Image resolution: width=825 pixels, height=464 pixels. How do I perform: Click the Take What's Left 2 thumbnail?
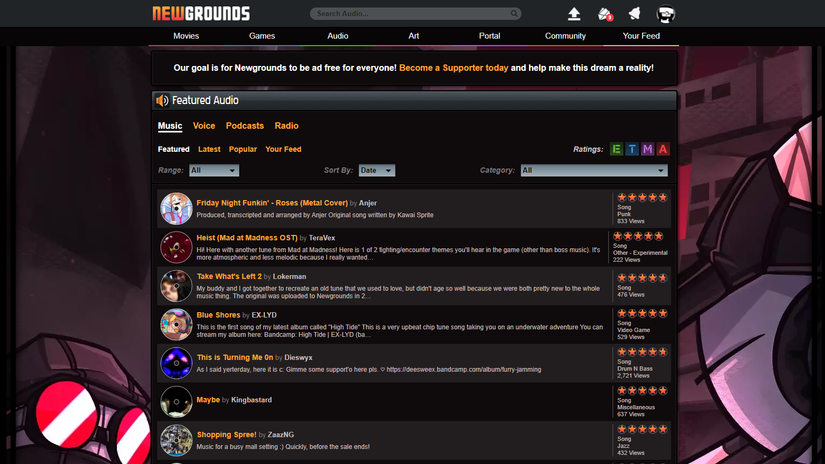click(176, 286)
